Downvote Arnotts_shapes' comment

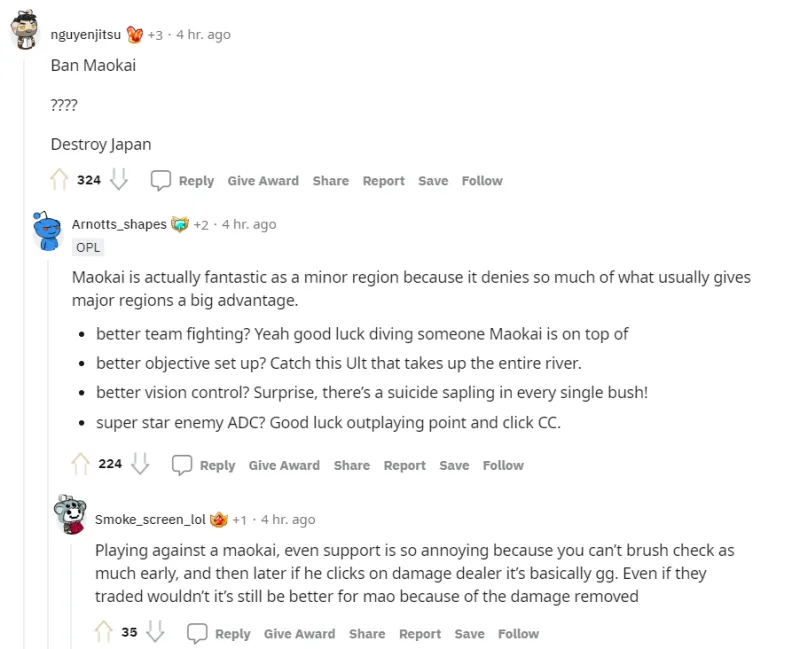tap(140, 464)
